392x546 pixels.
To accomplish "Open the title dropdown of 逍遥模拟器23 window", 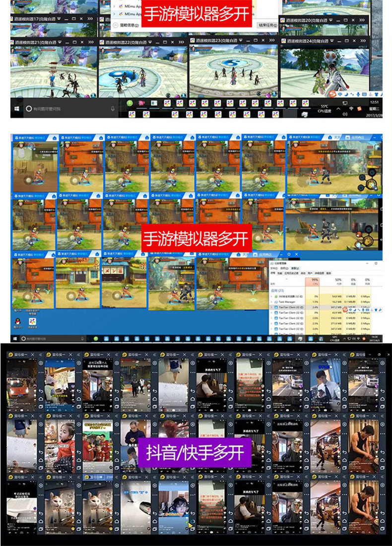I will (x=241, y=40).
